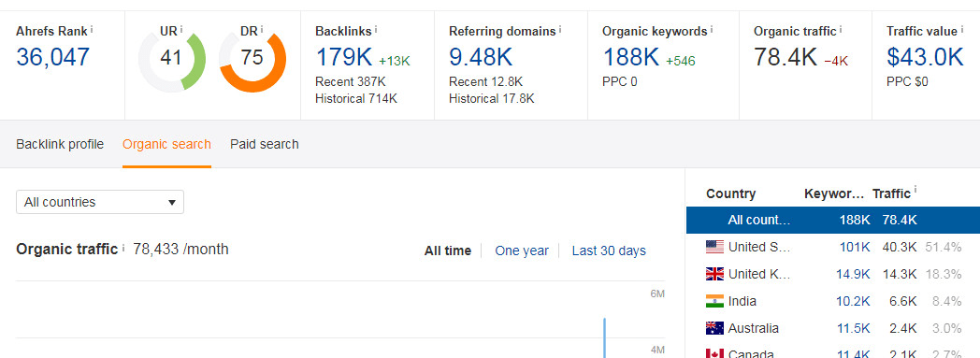Click the India flag icon
The image size is (980, 358).
point(714,301)
